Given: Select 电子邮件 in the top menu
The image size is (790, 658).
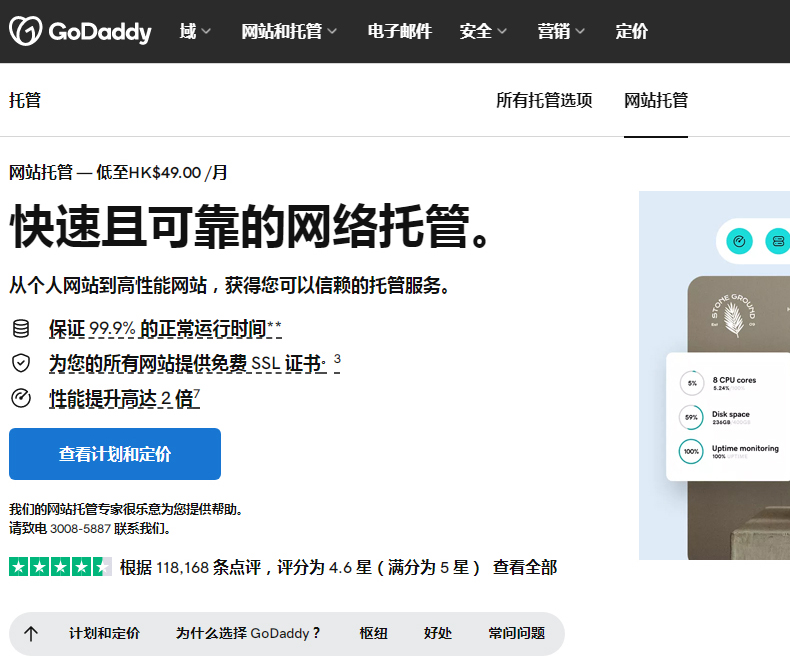Looking at the screenshot, I should pos(399,31).
